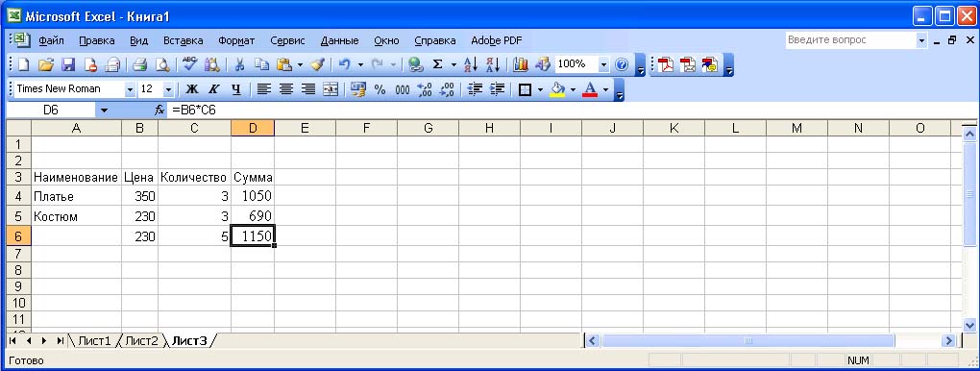Apply thousands separator 000 format

coord(403,89)
